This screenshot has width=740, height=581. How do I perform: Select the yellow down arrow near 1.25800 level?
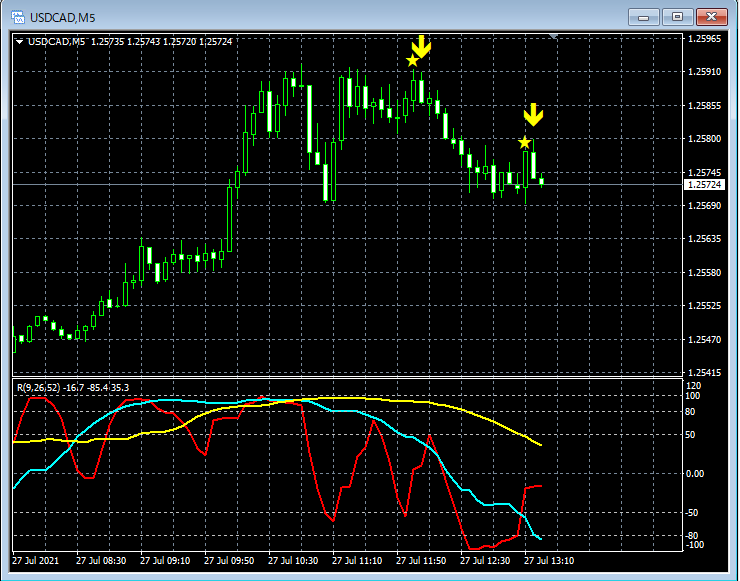[533, 115]
